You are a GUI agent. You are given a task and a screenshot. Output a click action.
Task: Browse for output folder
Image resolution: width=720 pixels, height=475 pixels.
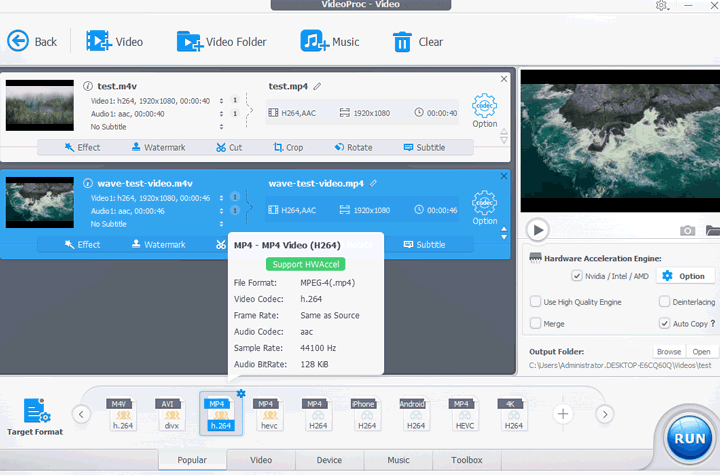pyautogui.click(x=669, y=352)
